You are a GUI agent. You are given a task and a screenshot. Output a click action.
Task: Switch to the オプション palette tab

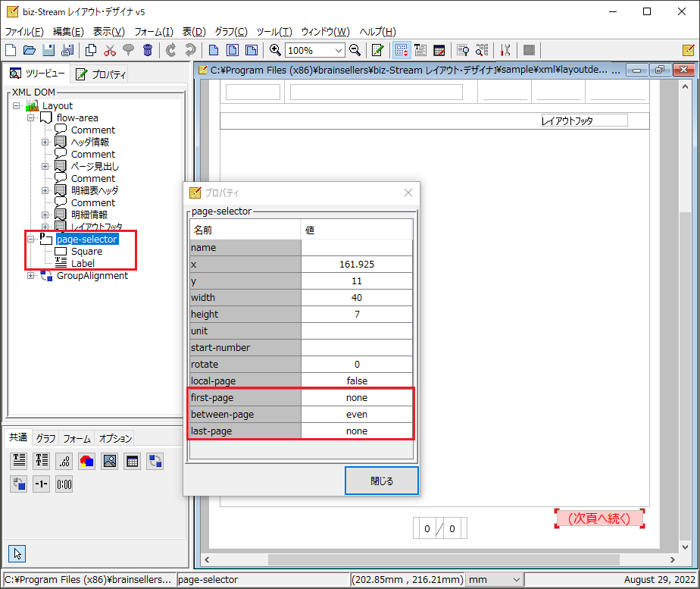pyautogui.click(x=115, y=438)
